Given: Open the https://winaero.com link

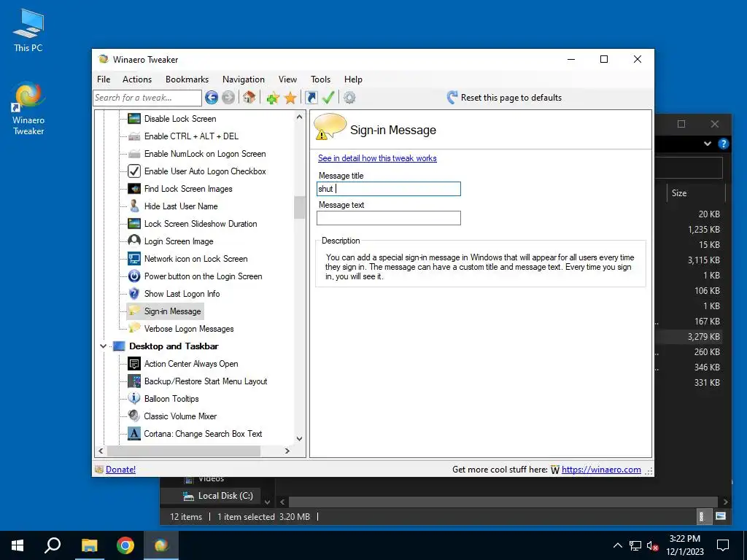Looking at the screenshot, I should tap(601, 470).
